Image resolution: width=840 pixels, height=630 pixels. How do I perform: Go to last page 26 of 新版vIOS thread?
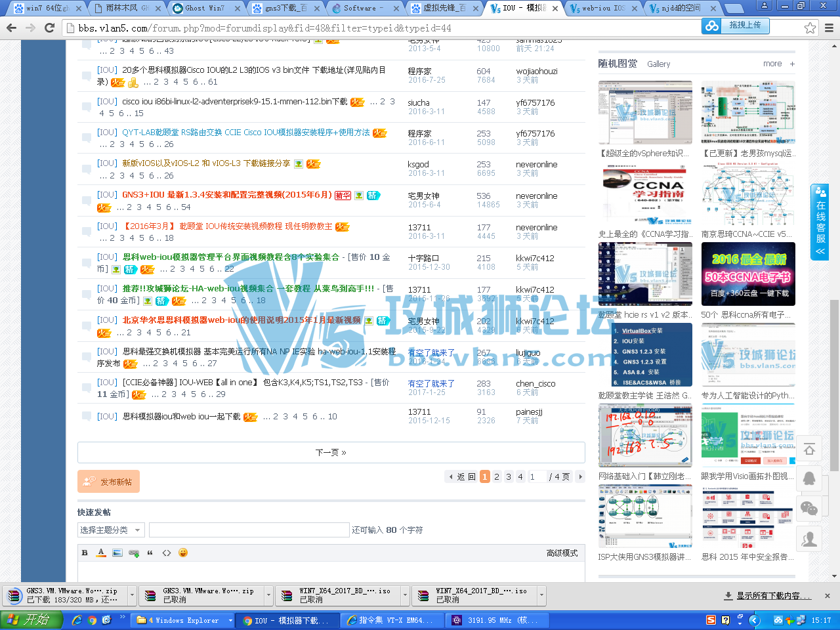pos(169,176)
